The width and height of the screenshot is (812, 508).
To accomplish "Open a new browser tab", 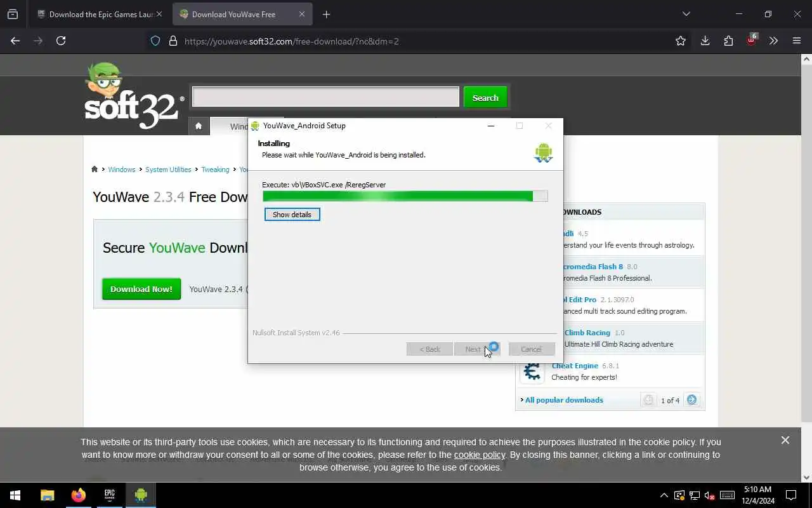I will pyautogui.click(x=326, y=14).
